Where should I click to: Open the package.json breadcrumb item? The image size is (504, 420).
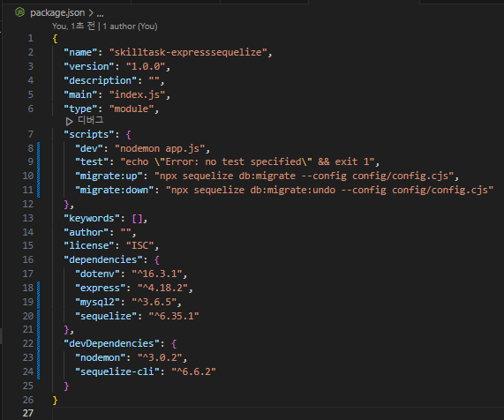[x=57, y=13]
